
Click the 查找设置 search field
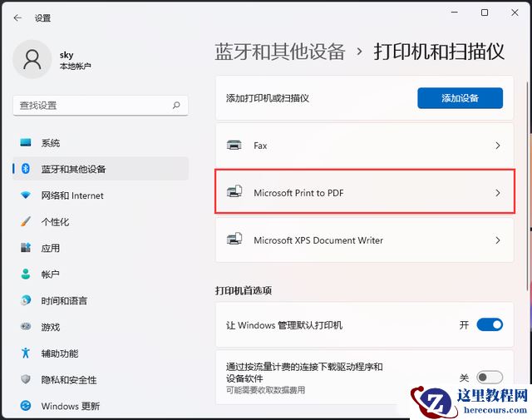[101, 106]
